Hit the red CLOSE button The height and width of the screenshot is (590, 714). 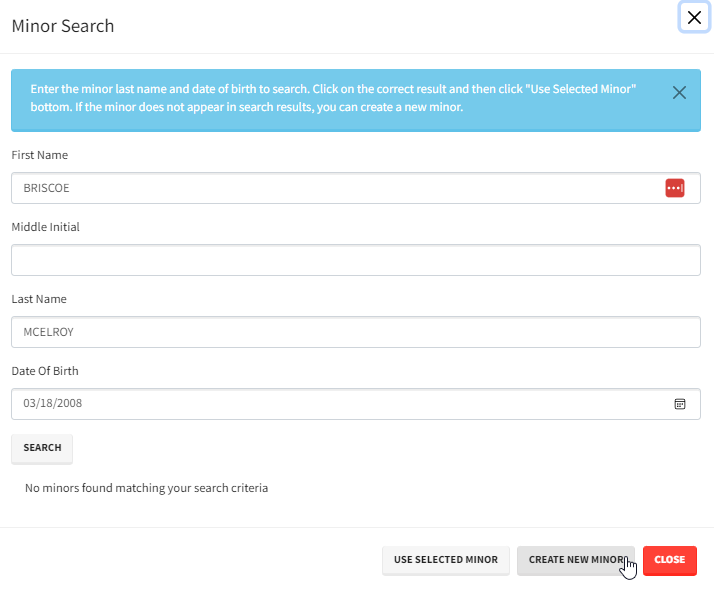[x=669, y=560]
